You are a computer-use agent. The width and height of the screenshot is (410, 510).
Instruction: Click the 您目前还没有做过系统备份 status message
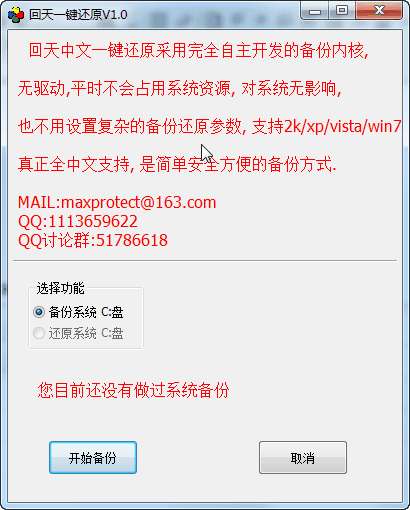click(133, 390)
